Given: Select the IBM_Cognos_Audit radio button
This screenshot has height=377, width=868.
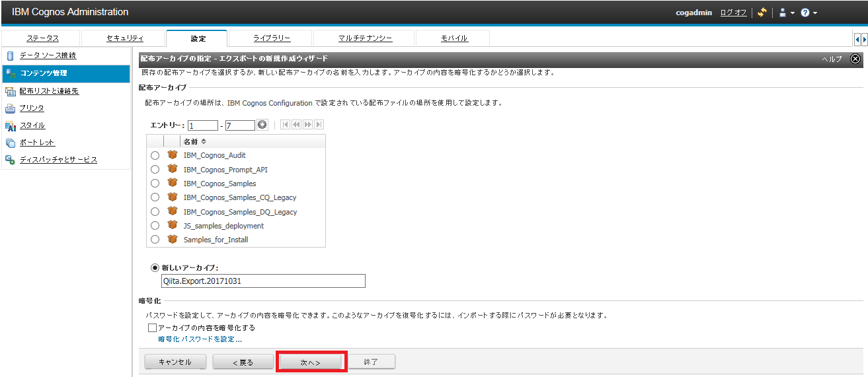Looking at the screenshot, I should [155, 155].
